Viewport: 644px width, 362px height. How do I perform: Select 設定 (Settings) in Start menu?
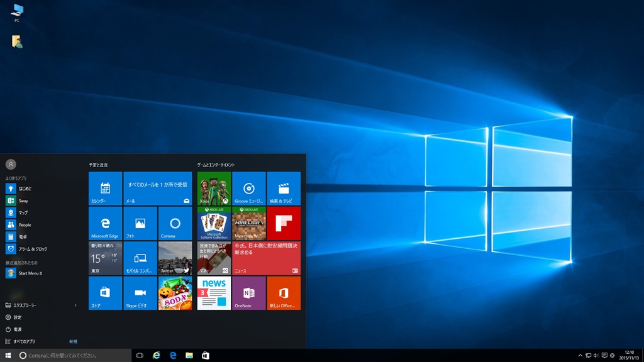[18, 317]
